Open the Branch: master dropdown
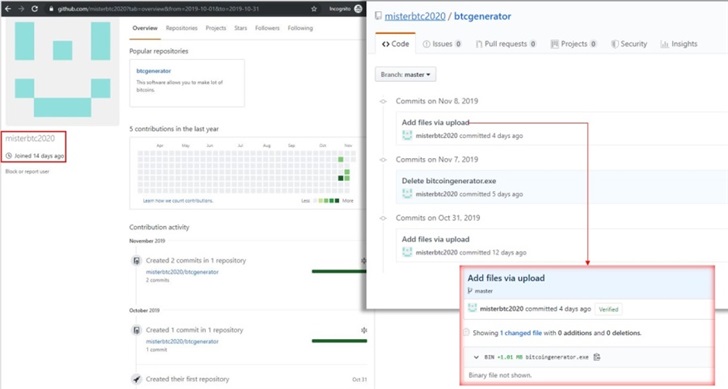Viewport: 728px width, 389px height. coord(405,74)
